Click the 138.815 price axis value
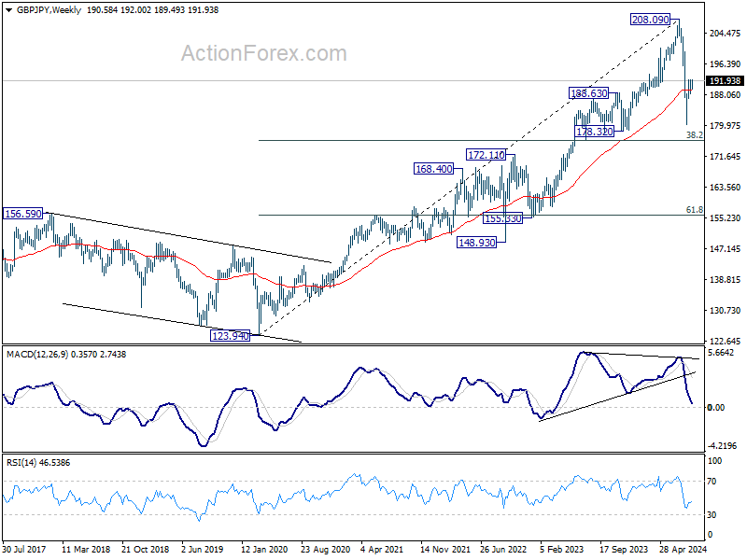The height and width of the screenshot is (560, 747). click(x=725, y=279)
